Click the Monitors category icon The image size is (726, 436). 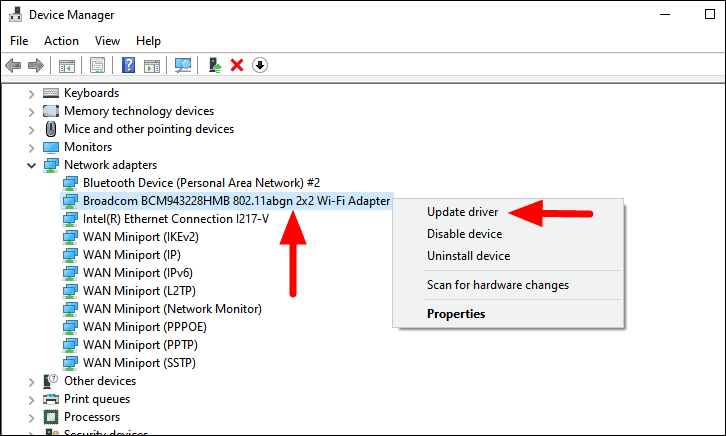[x=51, y=148]
